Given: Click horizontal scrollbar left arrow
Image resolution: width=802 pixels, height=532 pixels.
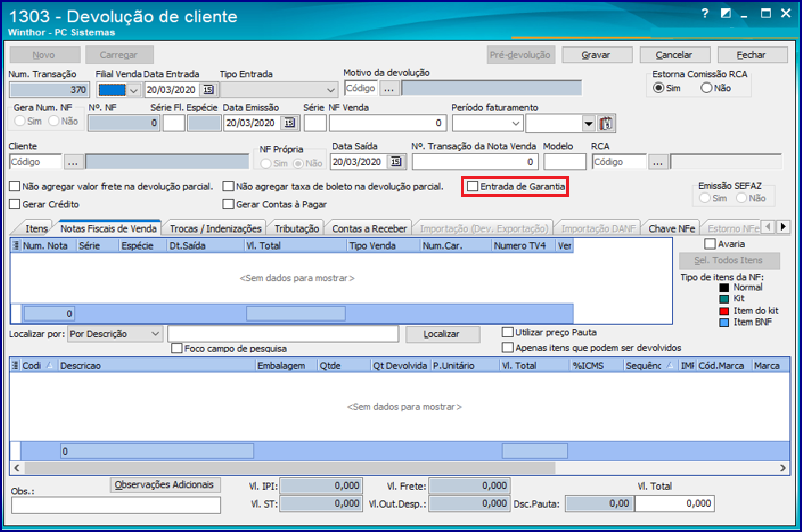Looking at the screenshot, I should (17, 468).
